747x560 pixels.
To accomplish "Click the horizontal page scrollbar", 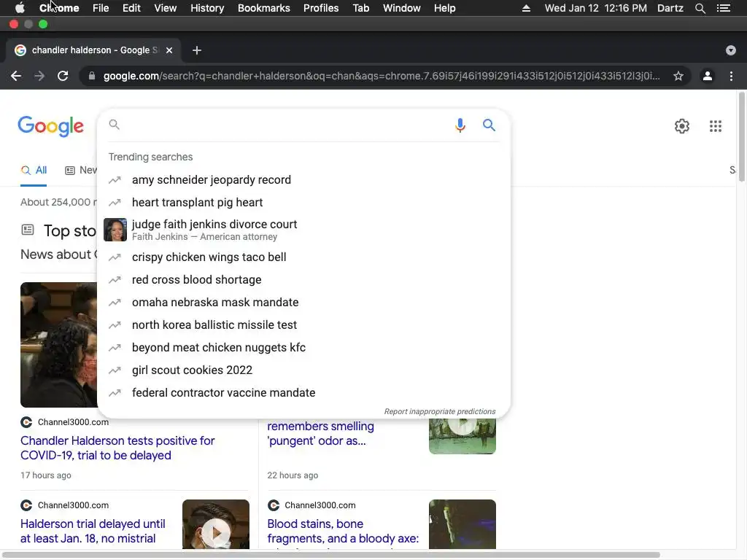I will [331, 555].
